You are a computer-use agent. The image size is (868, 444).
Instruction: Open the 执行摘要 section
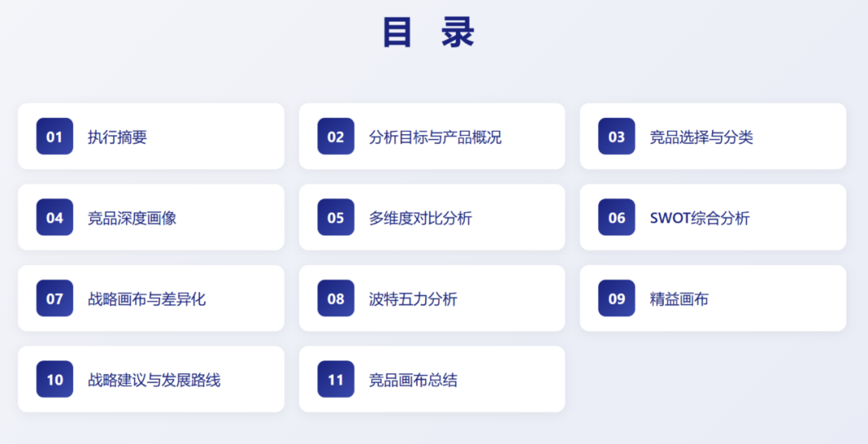tap(117, 137)
